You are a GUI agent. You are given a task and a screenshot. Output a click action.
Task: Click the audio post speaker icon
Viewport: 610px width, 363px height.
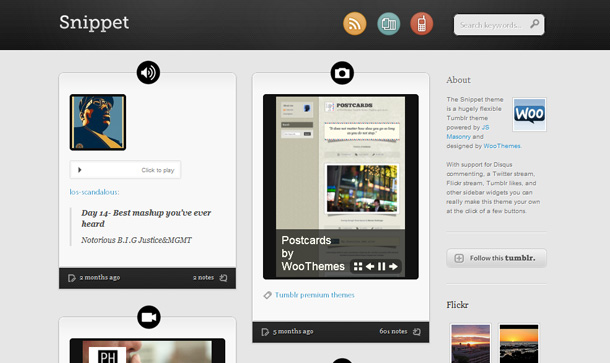pyautogui.click(x=148, y=72)
